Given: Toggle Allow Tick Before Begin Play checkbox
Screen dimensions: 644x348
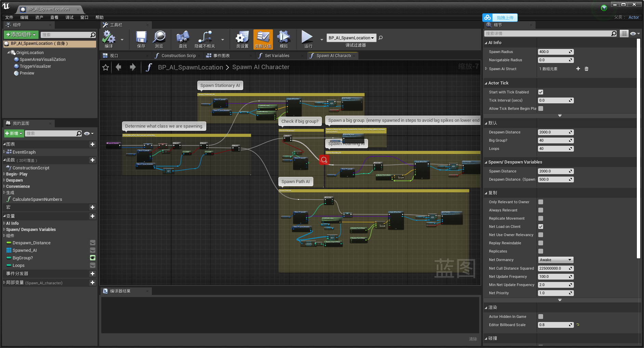Looking at the screenshot, I should click(x=541, y=108).
